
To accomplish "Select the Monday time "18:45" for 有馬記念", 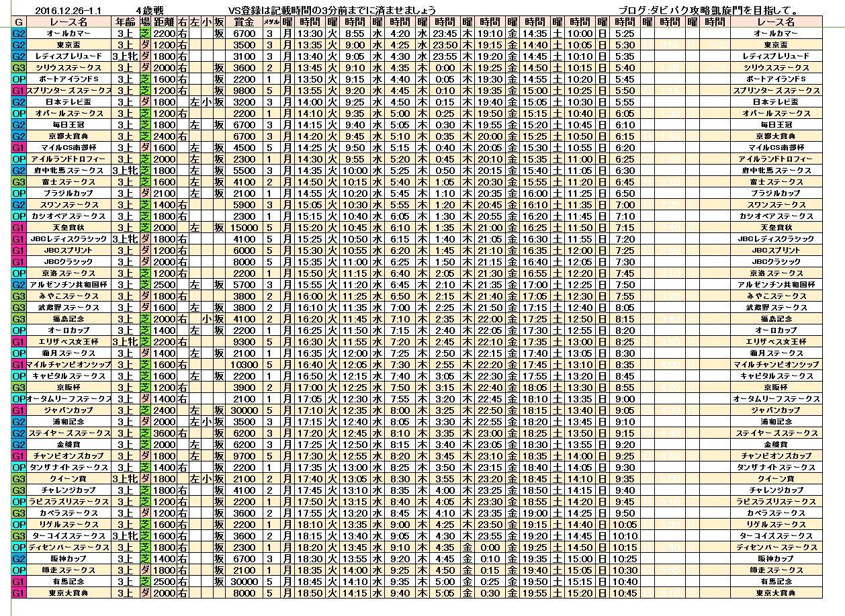I will click(310, 581).
